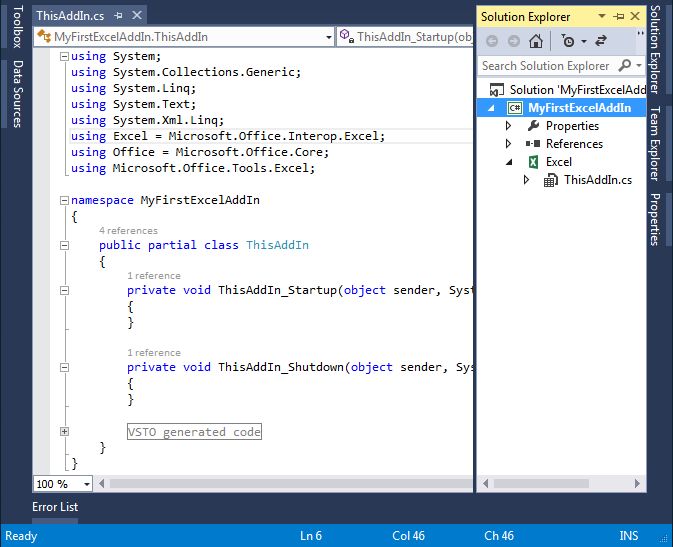
Task: Collapse the ThisAddIn_Startup method
Action: (64, 290)
